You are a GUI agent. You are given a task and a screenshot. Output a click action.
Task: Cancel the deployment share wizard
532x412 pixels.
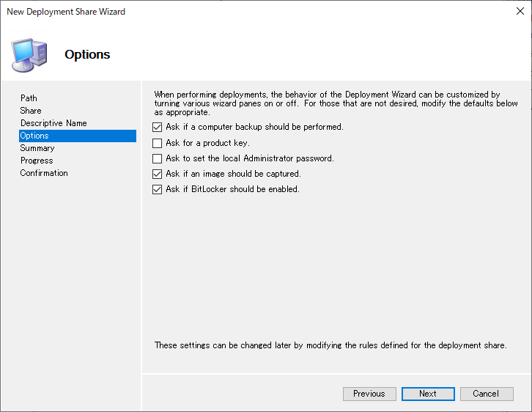[487, 394]
